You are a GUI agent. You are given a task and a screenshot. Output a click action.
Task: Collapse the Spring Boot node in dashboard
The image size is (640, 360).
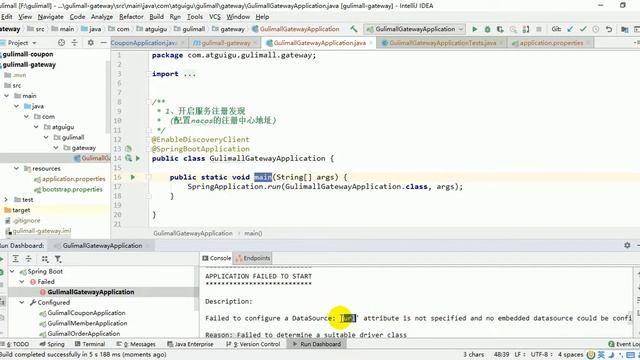point(12,271)
